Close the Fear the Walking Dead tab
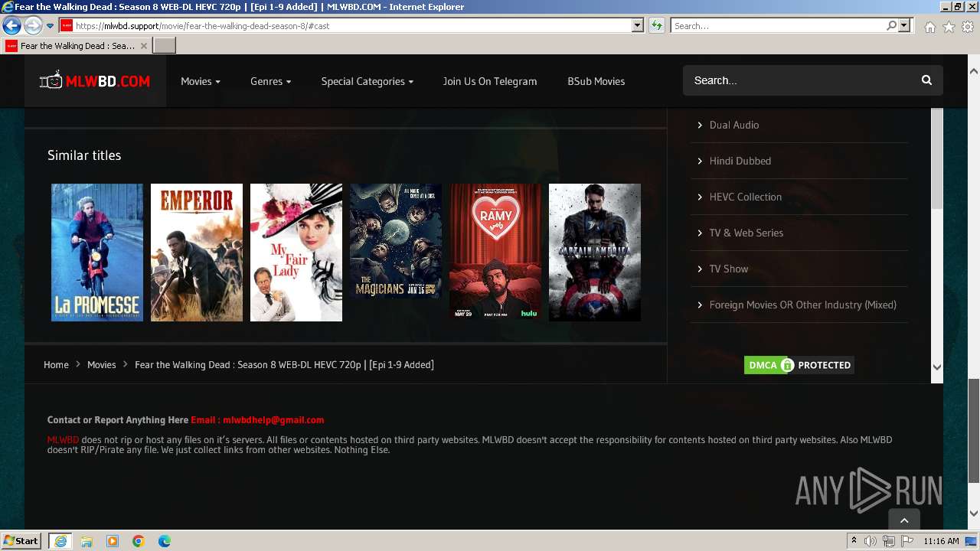 (x=144, y=46)
